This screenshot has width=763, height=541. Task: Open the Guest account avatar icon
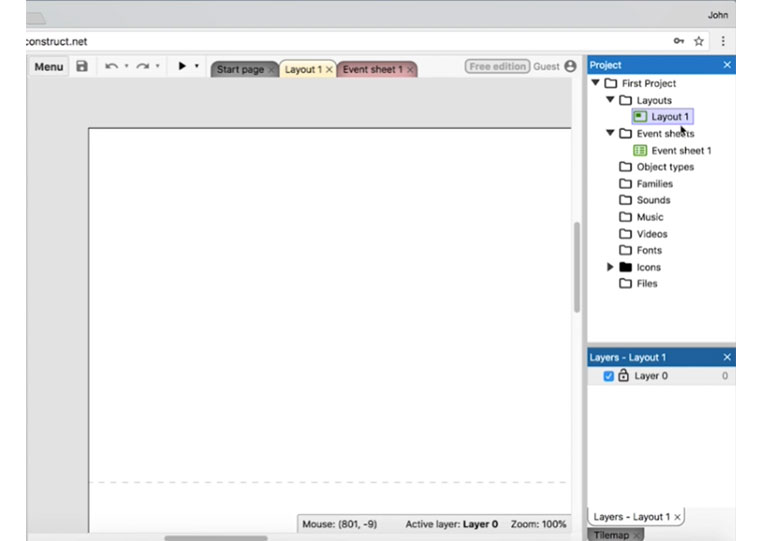[x=570, y=66]
